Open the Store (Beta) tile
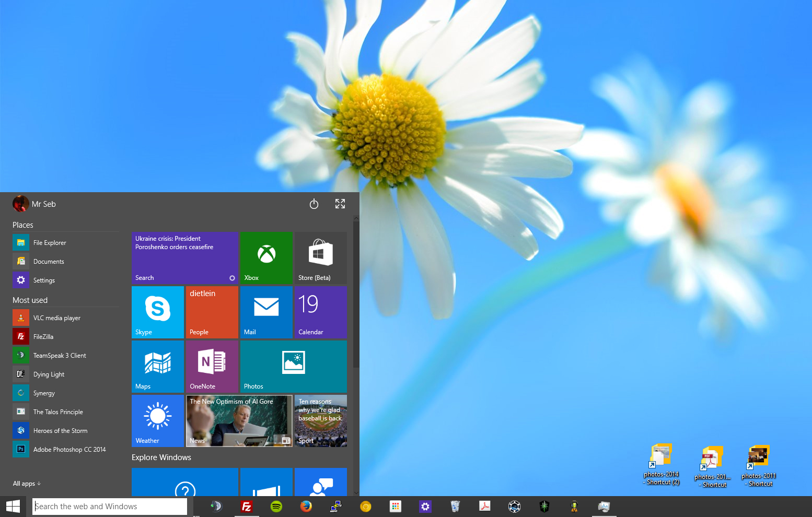The image size is (812, 517). click(x=320, y=258)
